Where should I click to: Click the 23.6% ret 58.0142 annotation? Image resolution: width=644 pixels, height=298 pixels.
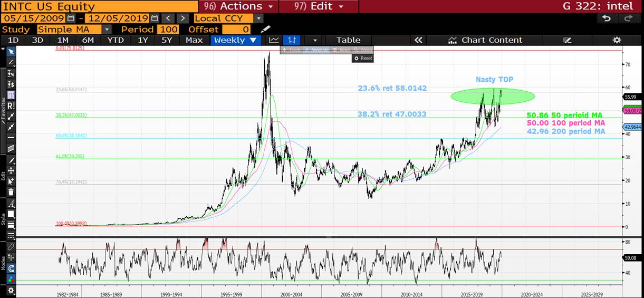(x=392, y=88)
